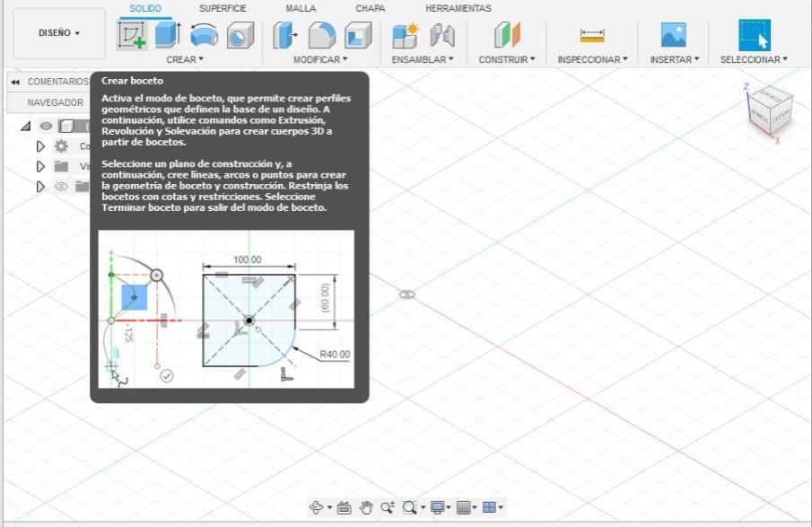
Task: Switch to the HERRAMIENTAS tab
Action: (458, 9)
